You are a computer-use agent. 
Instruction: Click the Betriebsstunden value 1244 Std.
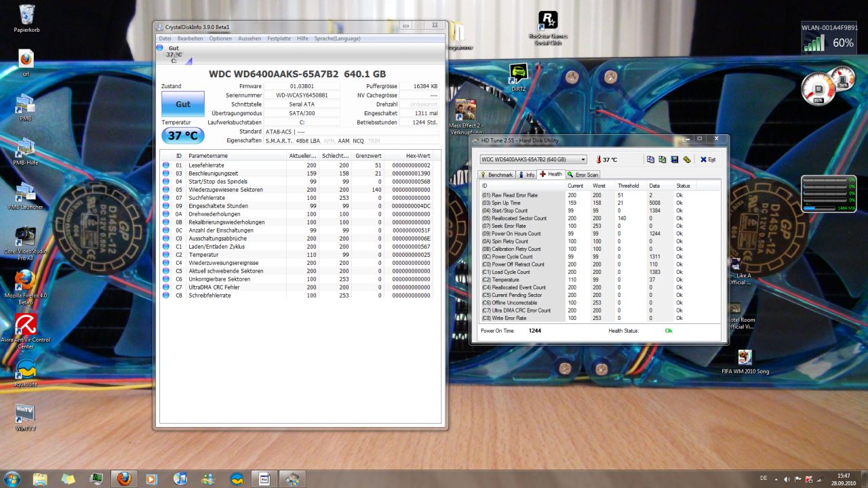tap(419, 123)
